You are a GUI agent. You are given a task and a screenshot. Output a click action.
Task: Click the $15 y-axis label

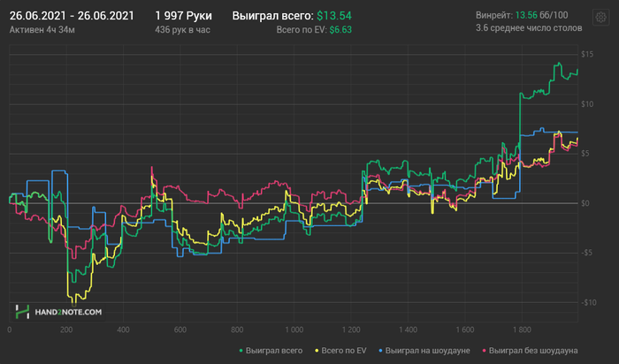[587, 55]
